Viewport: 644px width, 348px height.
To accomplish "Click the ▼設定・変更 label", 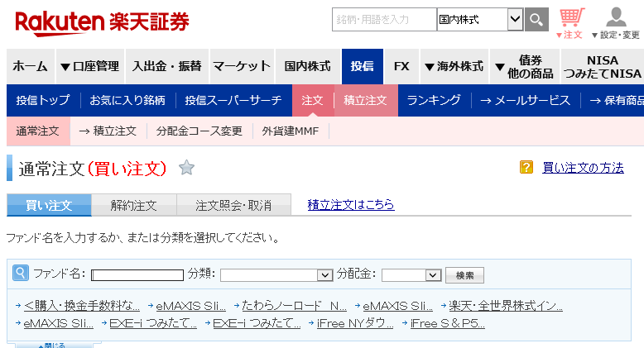I will pyautogui.click(x=615, y=35).
